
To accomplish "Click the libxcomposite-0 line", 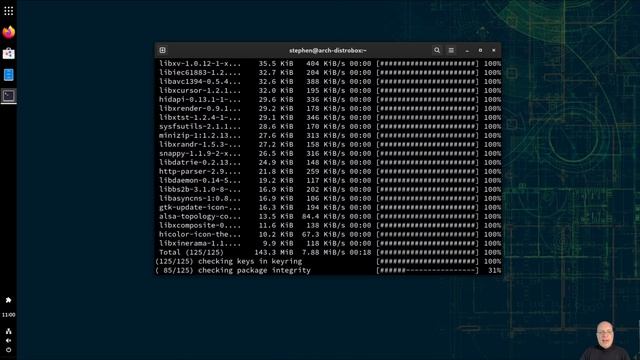I will pos(330,225).
